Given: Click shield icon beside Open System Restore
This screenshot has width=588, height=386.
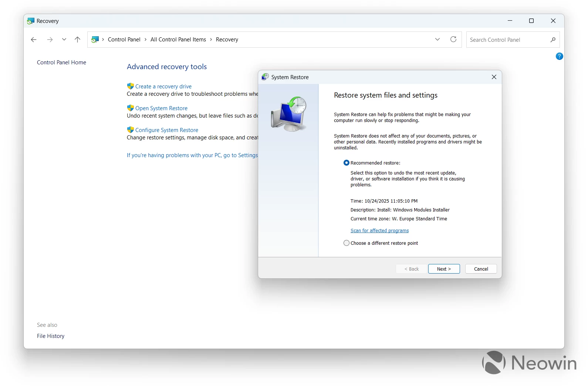Looking at the screenshot, I should coord(130,108).
